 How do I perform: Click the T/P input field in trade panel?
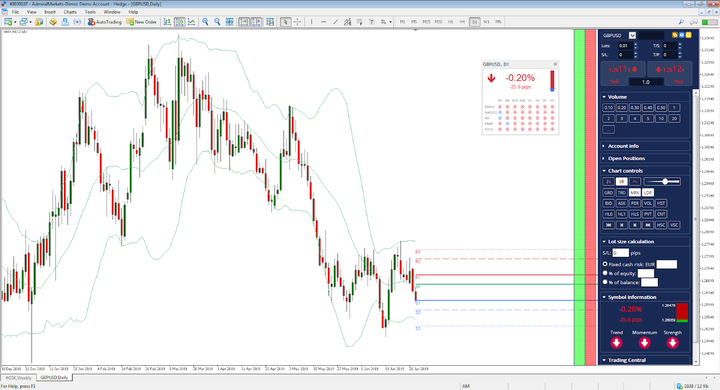670,55
